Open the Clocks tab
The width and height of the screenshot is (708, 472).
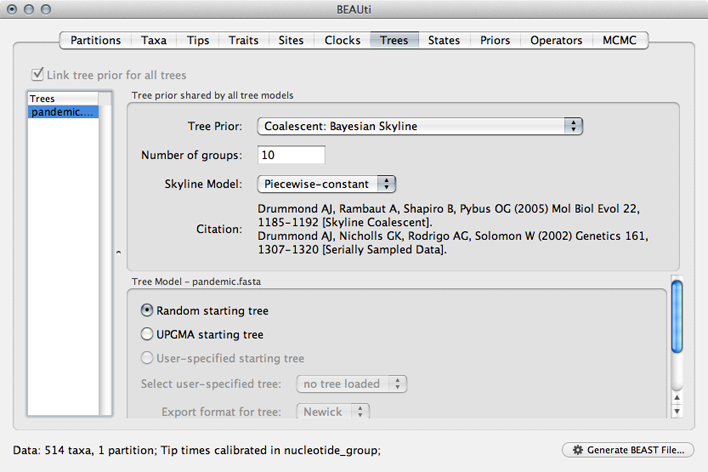(x=343, y=40)
